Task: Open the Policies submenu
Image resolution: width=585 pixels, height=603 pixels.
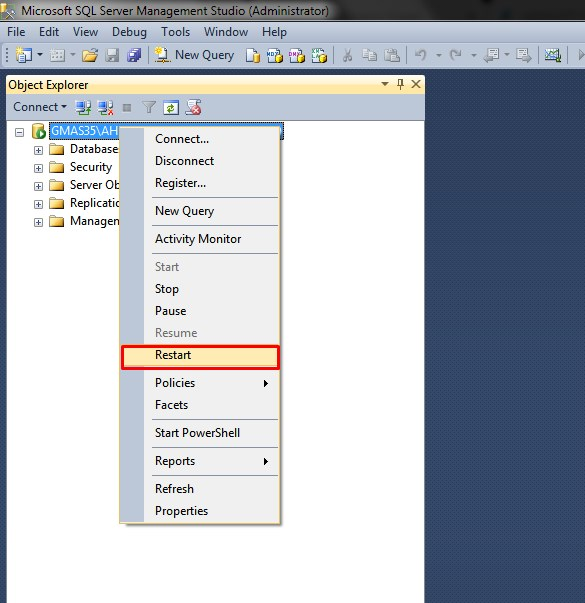Action: click(200, 383)
